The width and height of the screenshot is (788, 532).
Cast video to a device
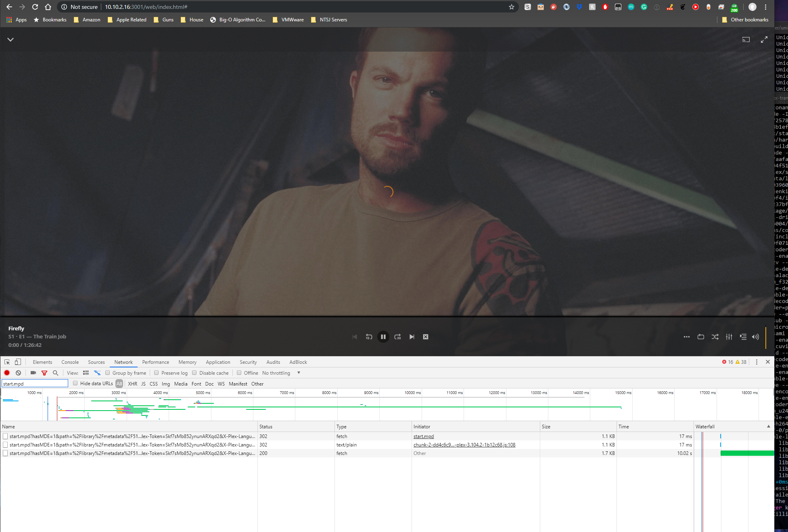click(x=746, y=40)
